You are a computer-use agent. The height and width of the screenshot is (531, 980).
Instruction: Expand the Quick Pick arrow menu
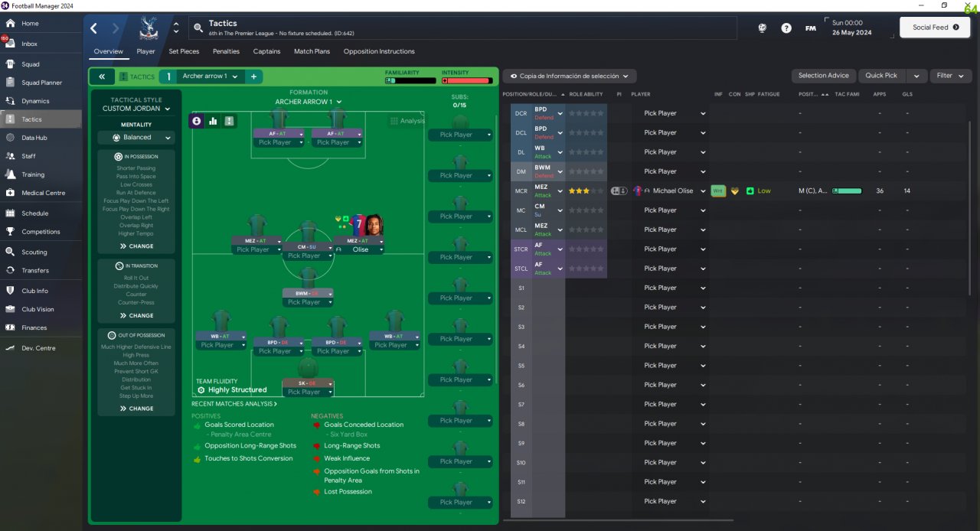[x=916, y=76]
